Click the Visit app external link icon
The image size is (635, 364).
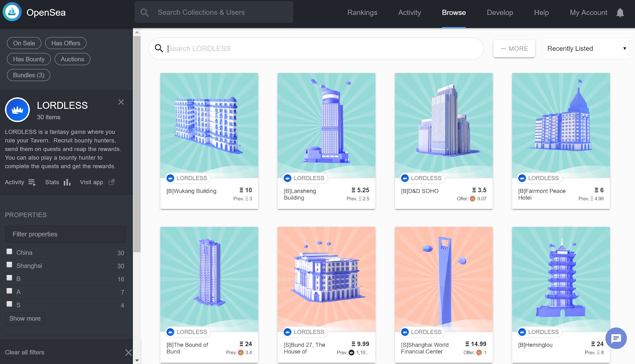pos(112,182)
